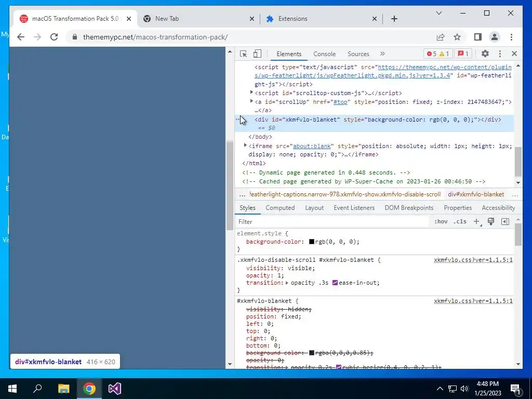This screenshot has width=532, height=399.
Task: Toggle computed styles sidebar icon
Action: click(505, 221)
